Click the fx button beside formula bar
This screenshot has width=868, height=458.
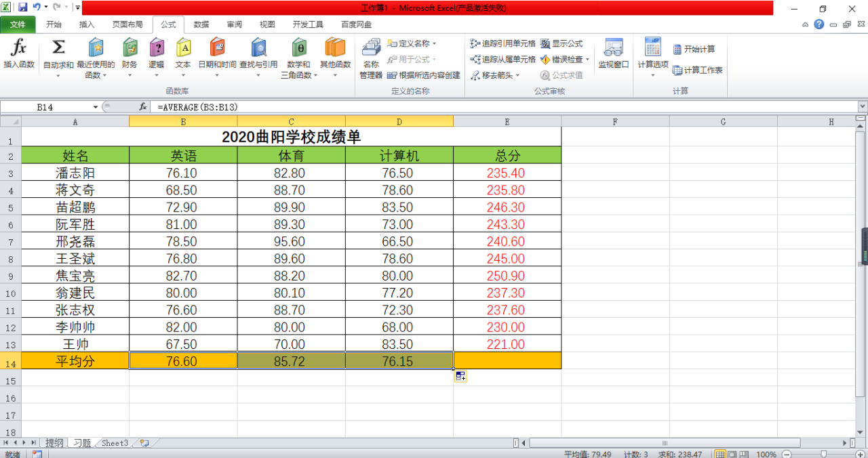click(143, 107)
